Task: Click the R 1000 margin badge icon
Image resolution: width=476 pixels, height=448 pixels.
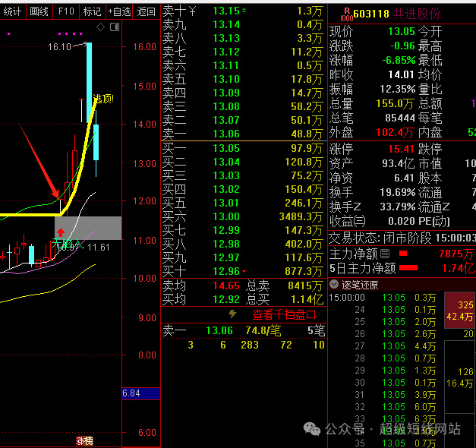Action: point(346,14)
